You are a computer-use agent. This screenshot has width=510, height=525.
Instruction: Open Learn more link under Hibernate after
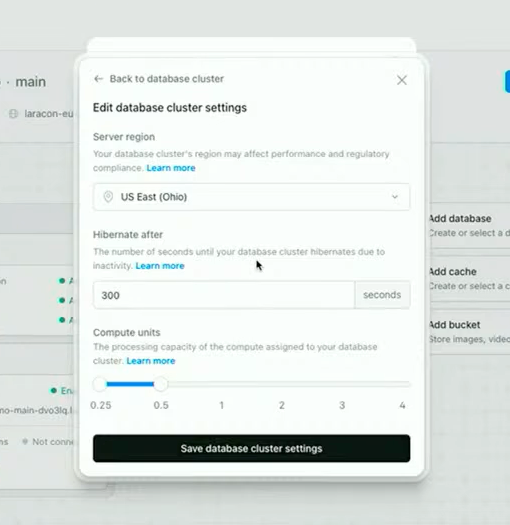click(x=160, y=266)
